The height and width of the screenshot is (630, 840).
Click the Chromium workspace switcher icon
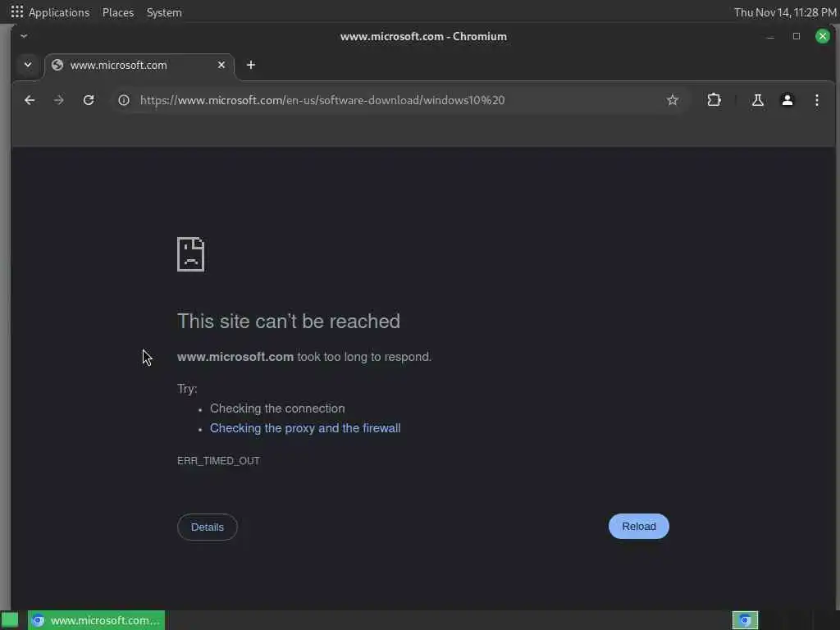[745, 620]
